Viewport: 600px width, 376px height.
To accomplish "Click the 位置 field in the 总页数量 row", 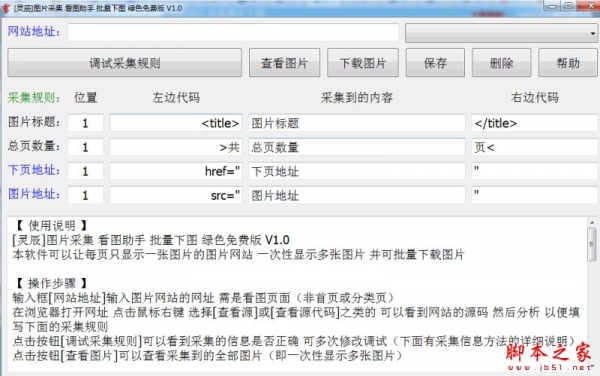I will 85,147.
